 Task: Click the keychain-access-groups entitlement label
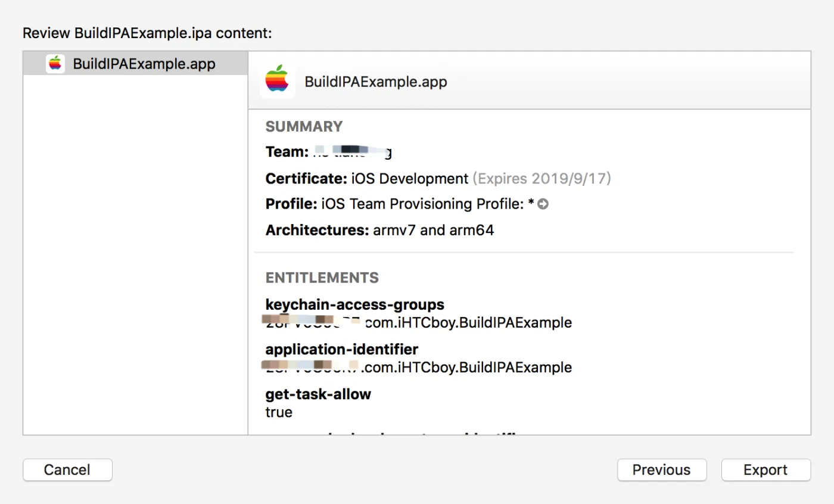[354, 304]
